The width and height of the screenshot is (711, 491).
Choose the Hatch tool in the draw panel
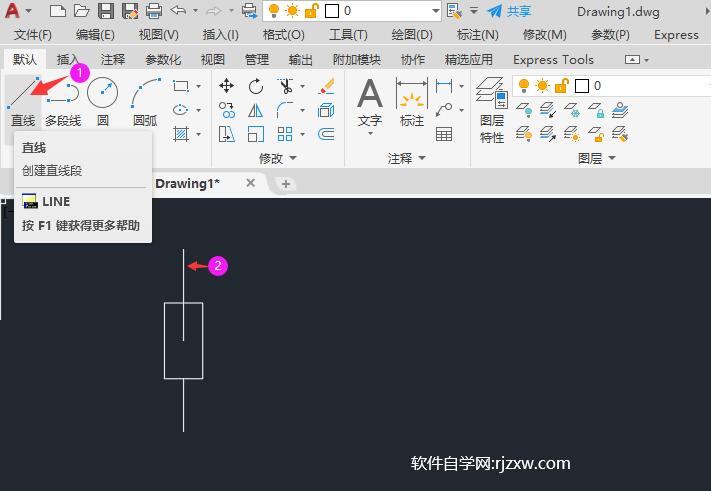(x=180, y=134)
